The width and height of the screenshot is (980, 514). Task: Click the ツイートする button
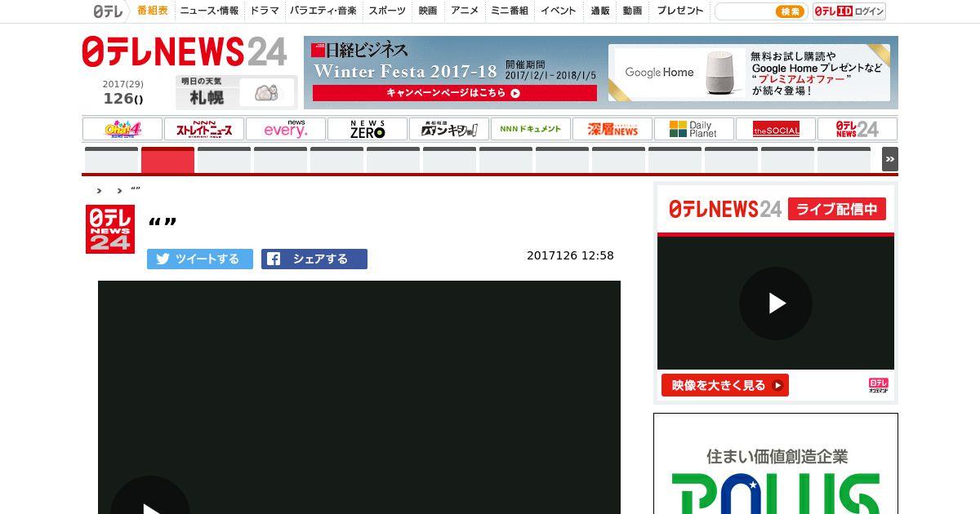point(200,259)
